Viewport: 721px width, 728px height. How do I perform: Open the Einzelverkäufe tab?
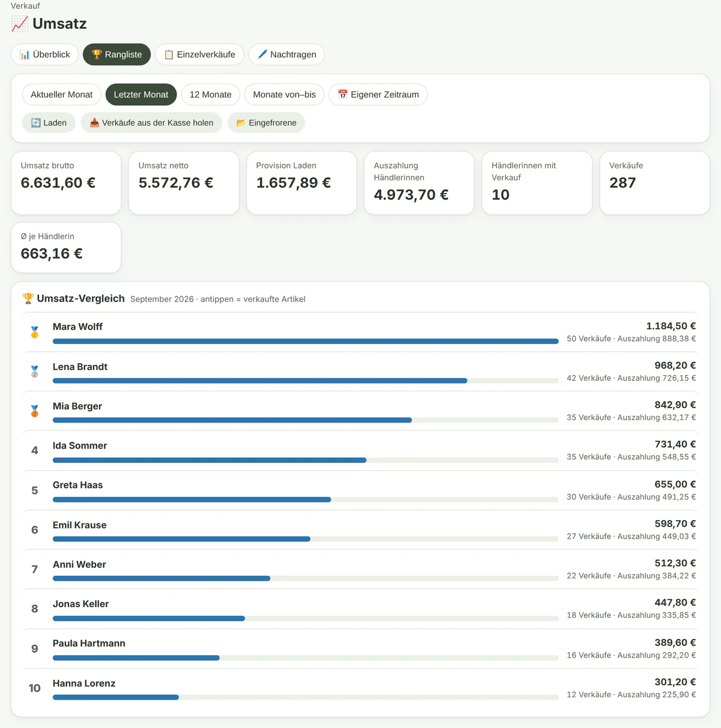click(199, 54)
